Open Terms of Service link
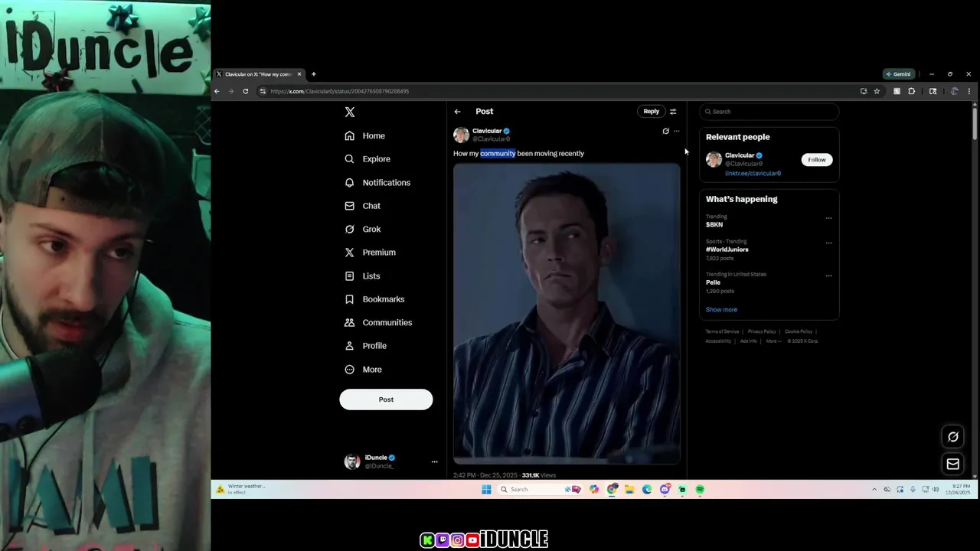The width and height of the screenshot is (980, 551). (722, 331)
